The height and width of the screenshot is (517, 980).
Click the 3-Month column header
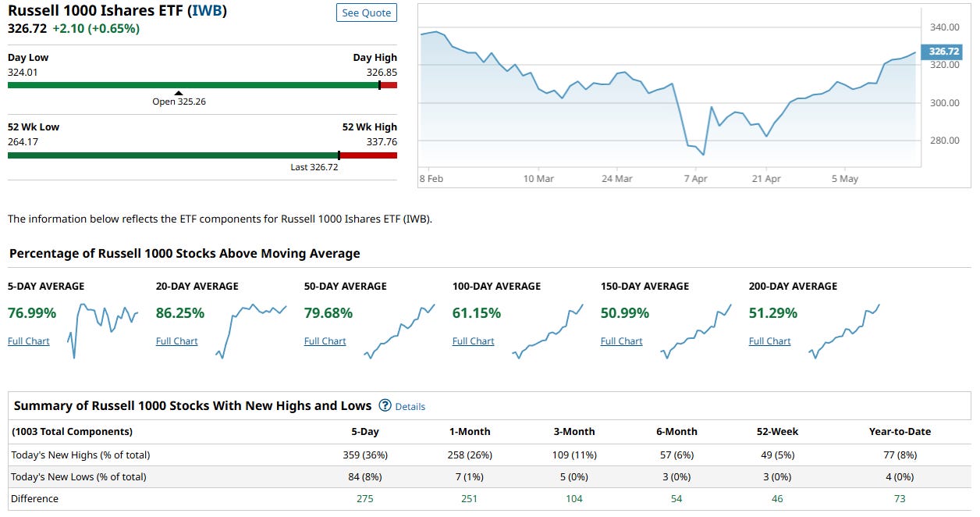click(573, 432)
